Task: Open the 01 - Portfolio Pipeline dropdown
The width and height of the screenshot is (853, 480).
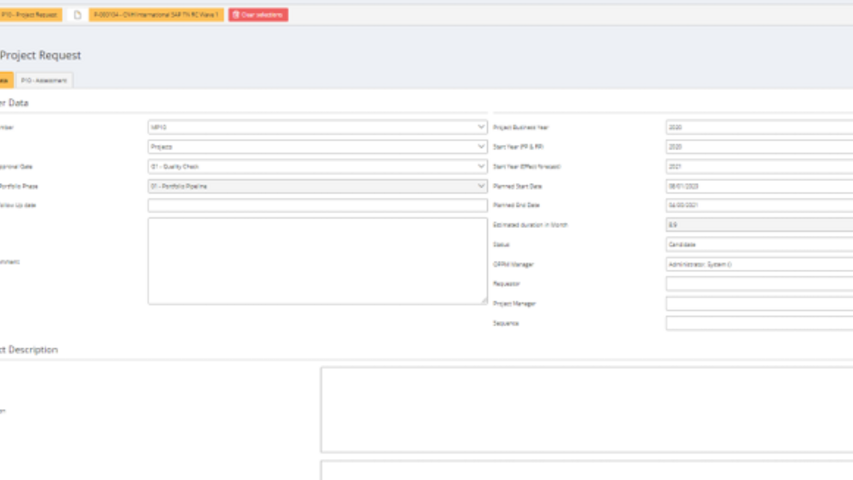Action: tap(317, 186)
